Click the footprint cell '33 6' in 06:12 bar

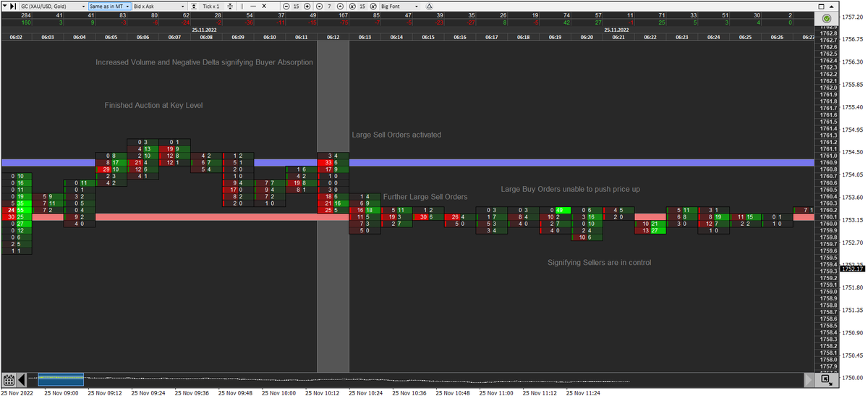click(333, 163)
